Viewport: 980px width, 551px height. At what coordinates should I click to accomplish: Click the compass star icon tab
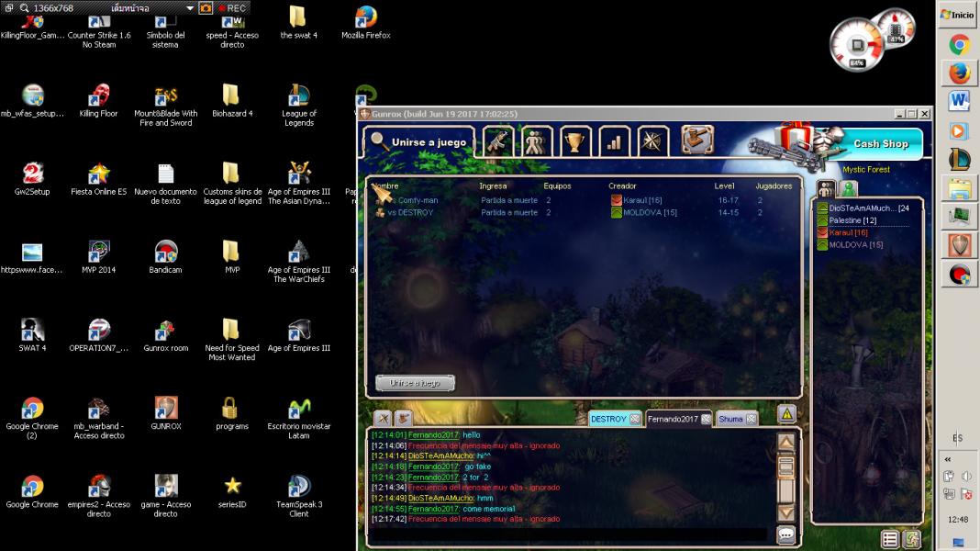point(652,142)
